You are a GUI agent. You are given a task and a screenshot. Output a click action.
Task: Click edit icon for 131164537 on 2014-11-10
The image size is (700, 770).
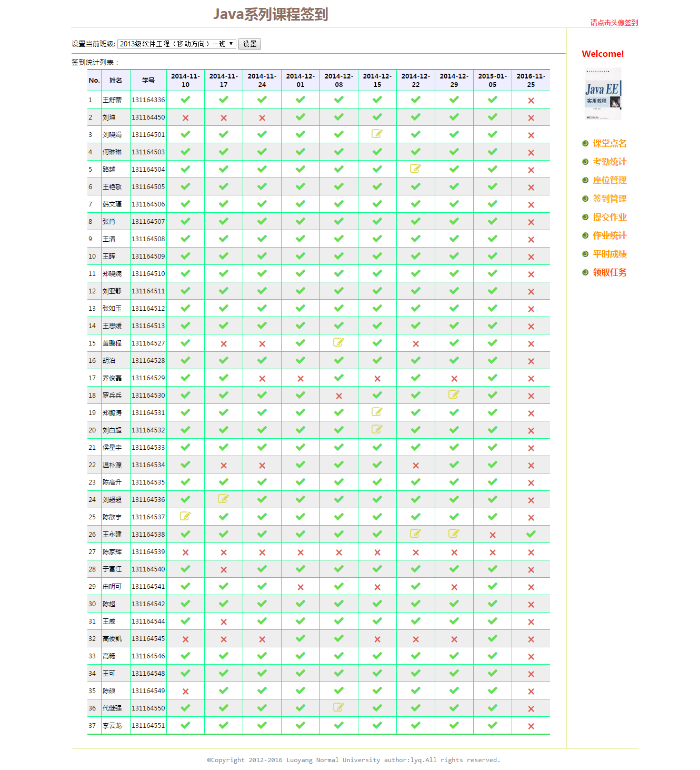pyautogui.click(x=185, y=516)
